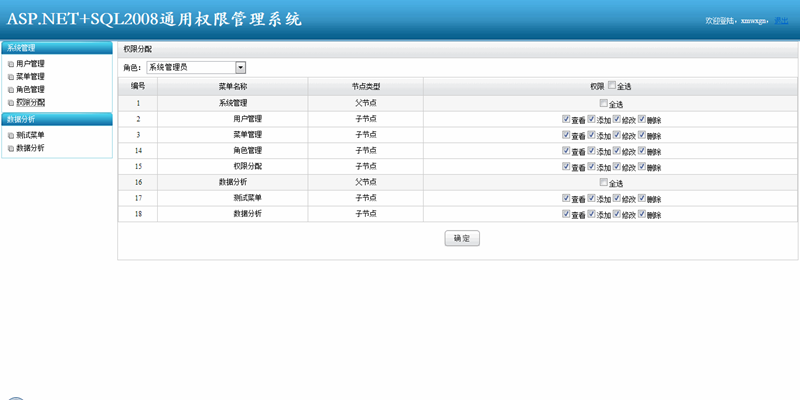Click the 退出 logout link

(x=781, y=21)
